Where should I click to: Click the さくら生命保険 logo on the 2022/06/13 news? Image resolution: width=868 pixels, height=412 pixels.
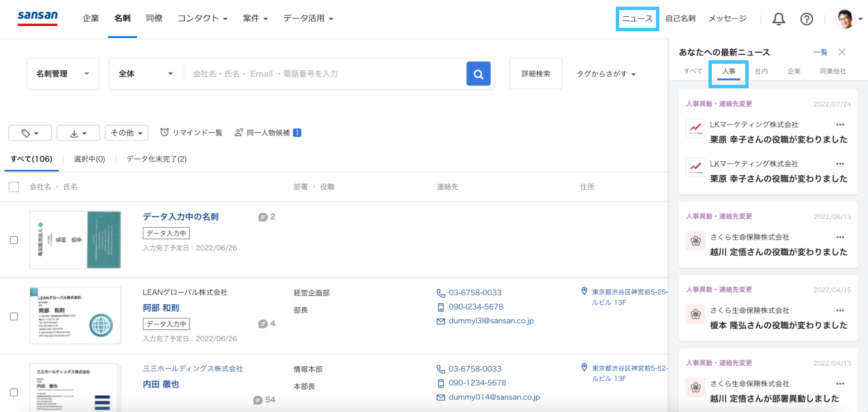(x=696, y=241)
